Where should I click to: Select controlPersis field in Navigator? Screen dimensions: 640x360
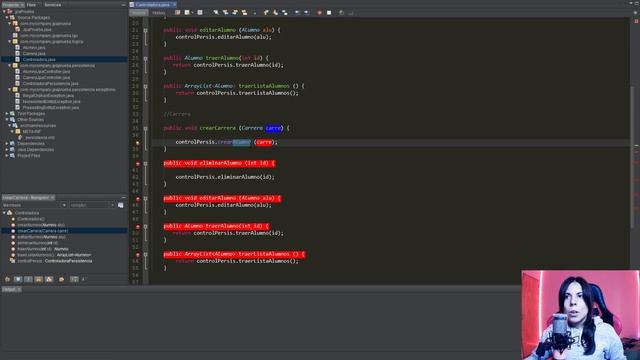(x=54, y=261)
